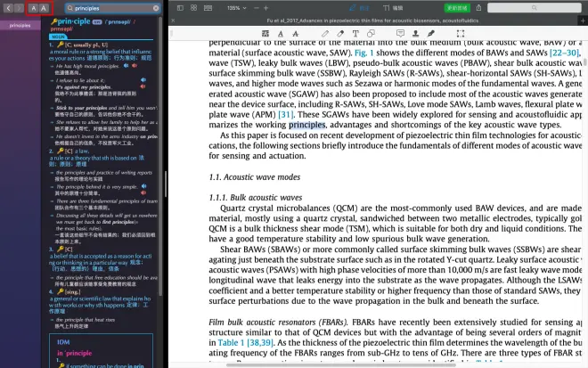Play blue audio for 'The principle behind it is very simple'
This screenshot has height=368, width=588.
144,186
